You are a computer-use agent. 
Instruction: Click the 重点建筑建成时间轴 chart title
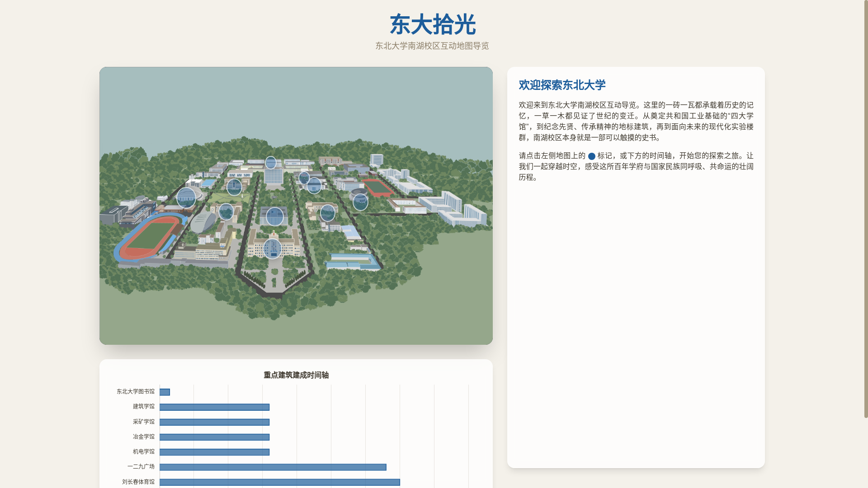coord(296,375)
